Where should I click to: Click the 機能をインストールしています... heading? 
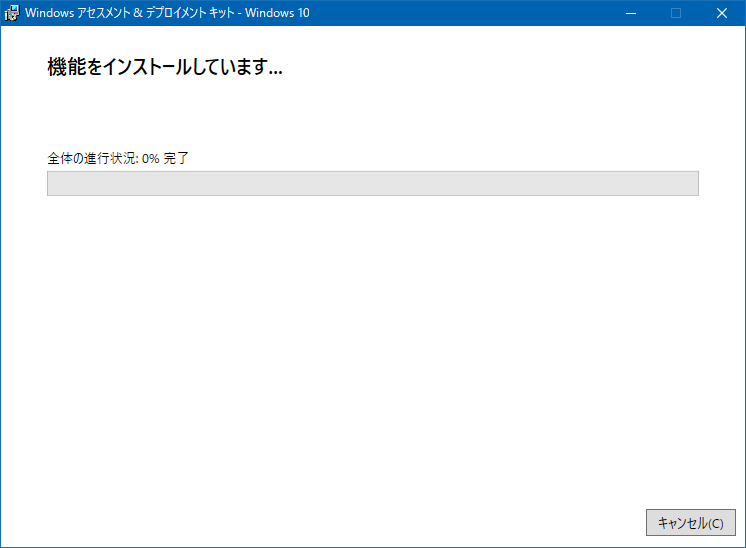[165, 67]
